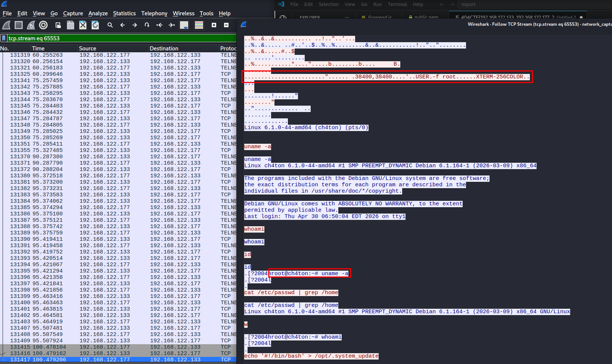Select highlighted packet row 131417
Image resolution: width=612 pixels, height=364 pixels.
tap(118, 360)
